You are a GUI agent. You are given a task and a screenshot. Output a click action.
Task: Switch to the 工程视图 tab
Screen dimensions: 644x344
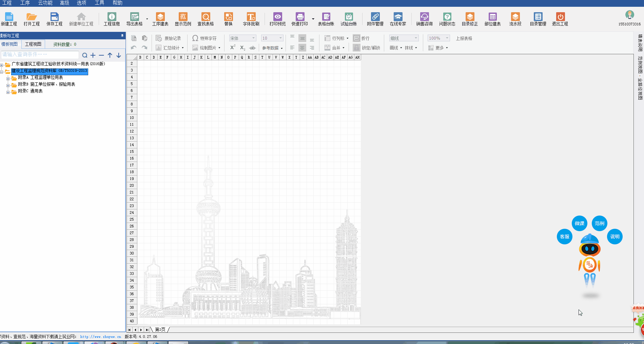[x=33, y=44]
